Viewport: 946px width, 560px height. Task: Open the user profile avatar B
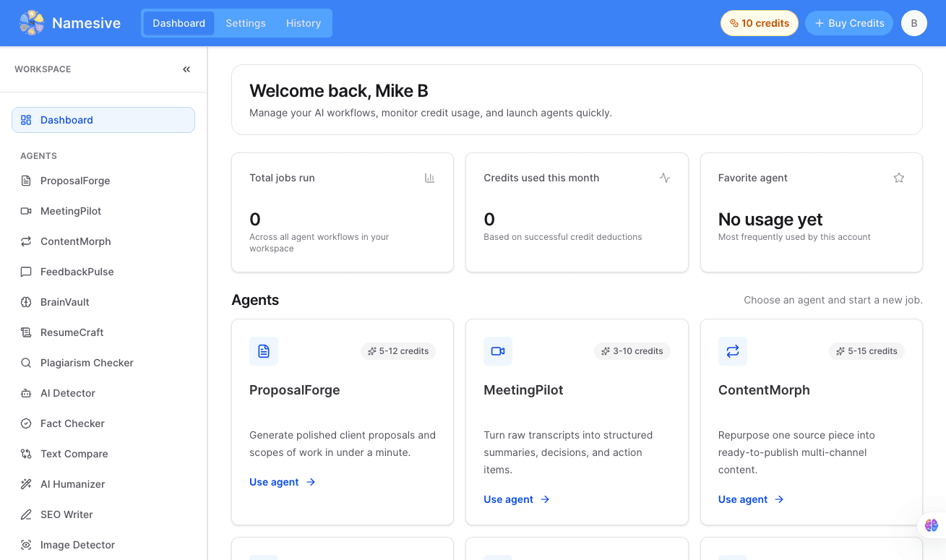pos(913,23)
